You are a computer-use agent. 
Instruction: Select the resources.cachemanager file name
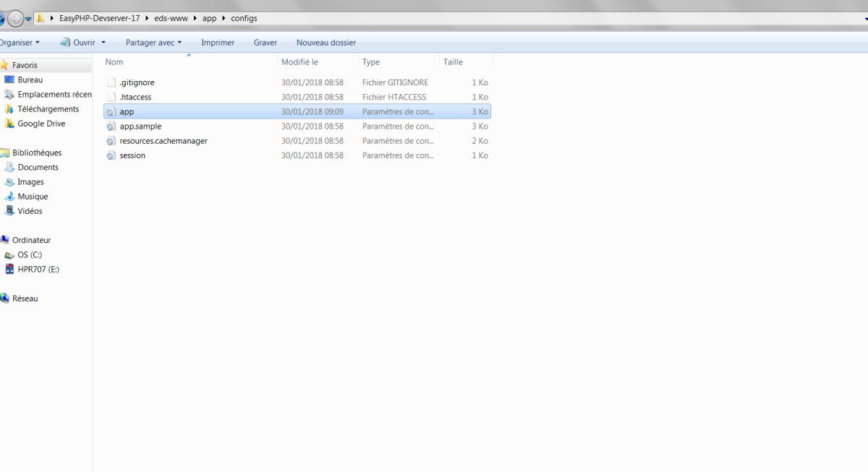click(x=163, y=141)
